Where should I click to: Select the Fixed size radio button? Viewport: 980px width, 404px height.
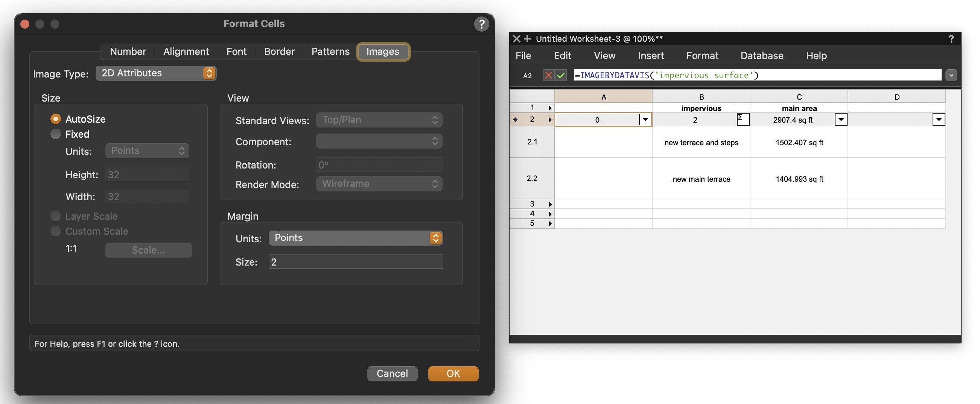click(56, 134)
